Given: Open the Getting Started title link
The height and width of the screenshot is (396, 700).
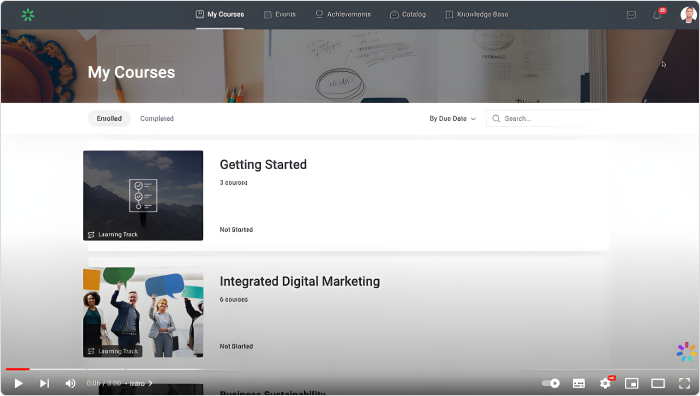Looking at the screenshot, I should pyautogui.click(x=263, y=164).
